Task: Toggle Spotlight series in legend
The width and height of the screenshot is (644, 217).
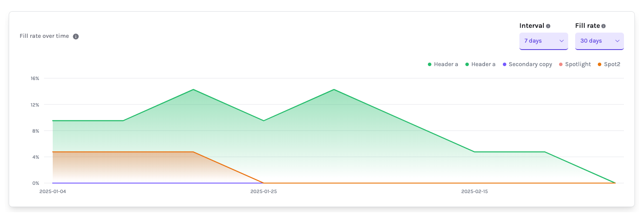Action: tap(575, 64)
